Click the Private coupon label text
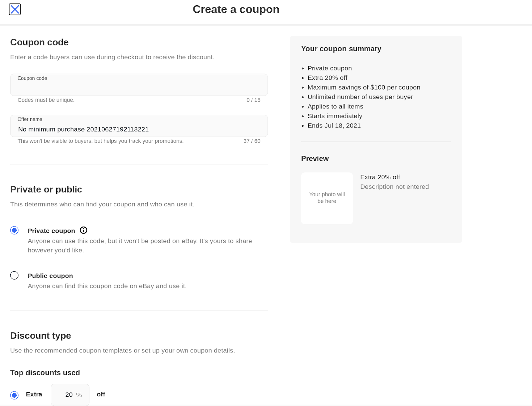This screenshot has height=406, width=532. (x=51, y=231)
